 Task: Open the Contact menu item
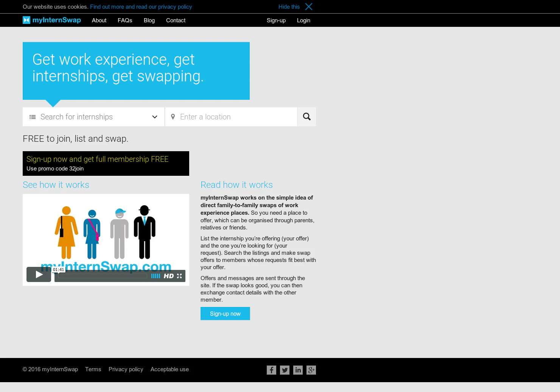tap(176, 20)
